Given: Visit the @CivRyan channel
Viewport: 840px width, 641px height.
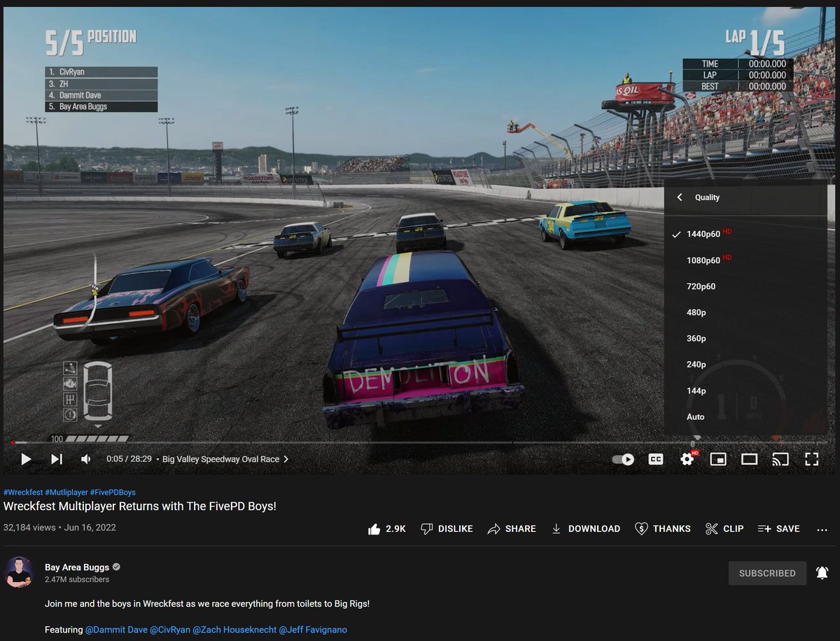Looking at the screenshot, I should tap(170, 630).
